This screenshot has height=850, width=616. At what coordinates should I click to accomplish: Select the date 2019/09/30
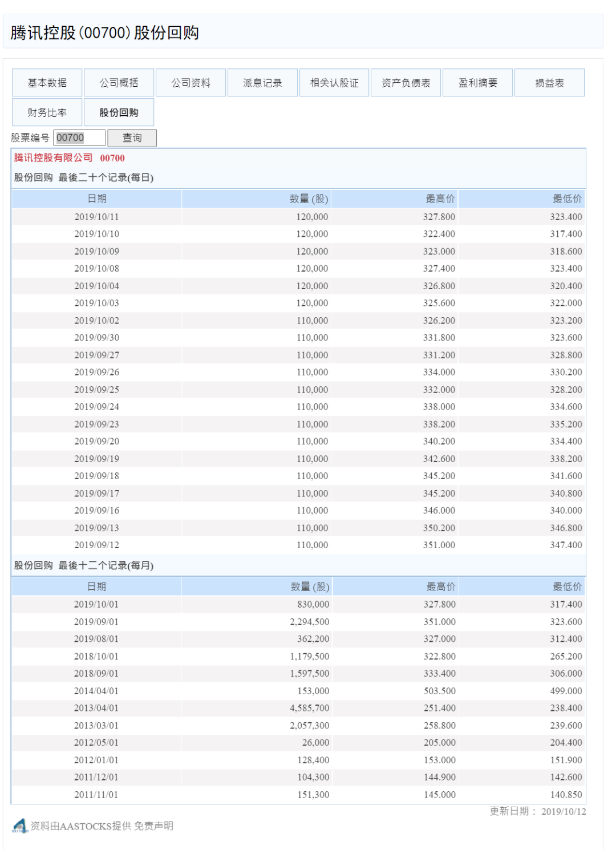tap(97, 338)
